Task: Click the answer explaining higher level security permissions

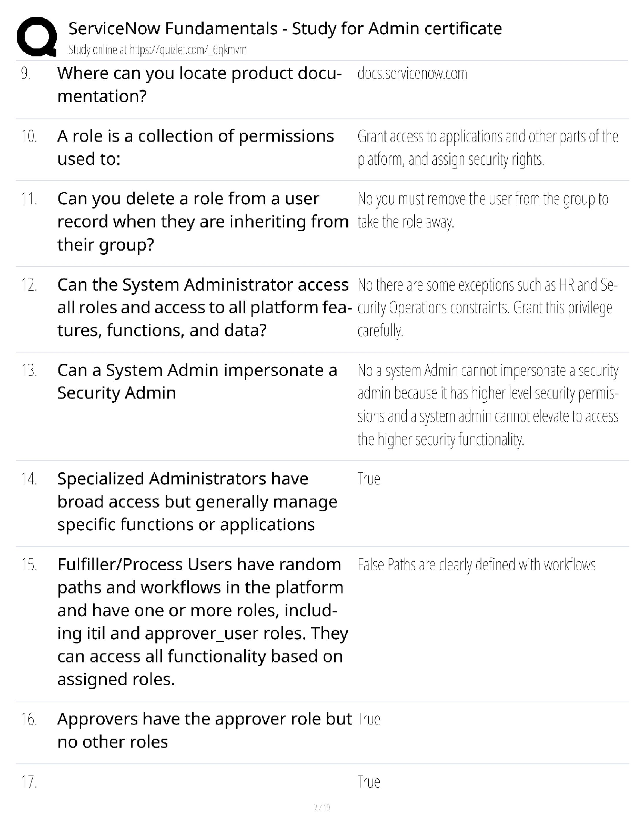Action: (487, 404)
